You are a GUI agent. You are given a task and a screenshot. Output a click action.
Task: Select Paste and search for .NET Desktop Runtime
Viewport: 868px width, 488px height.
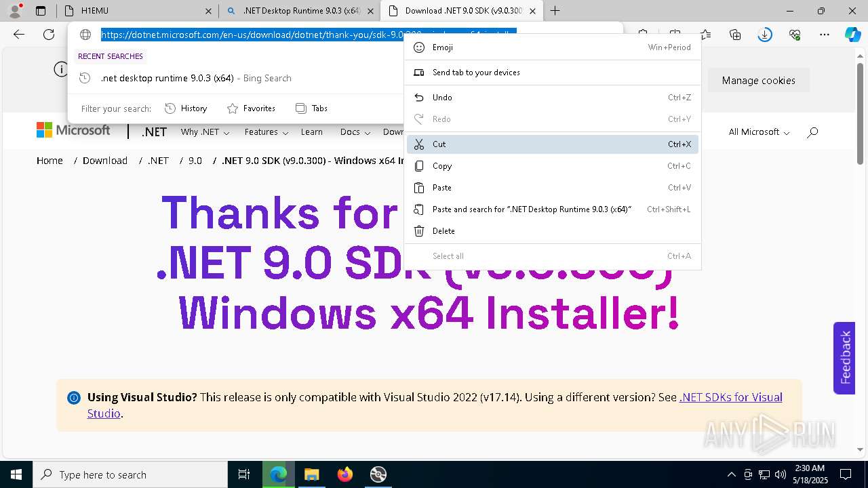553,209
